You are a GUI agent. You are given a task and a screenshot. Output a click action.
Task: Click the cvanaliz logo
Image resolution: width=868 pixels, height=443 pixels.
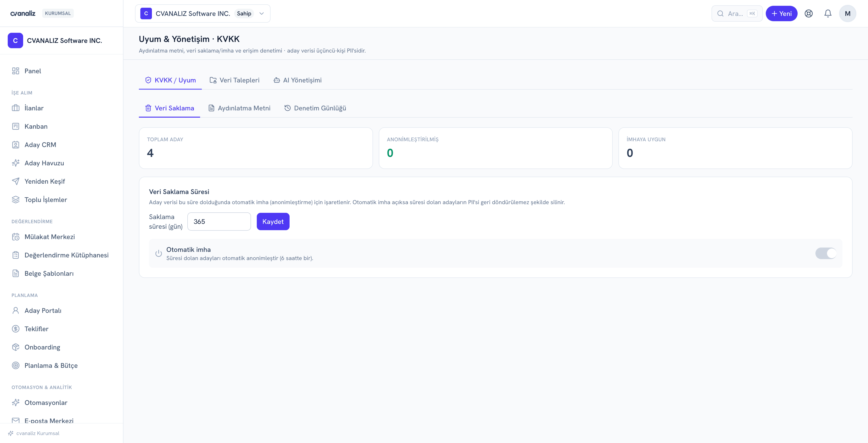(23, 13)
